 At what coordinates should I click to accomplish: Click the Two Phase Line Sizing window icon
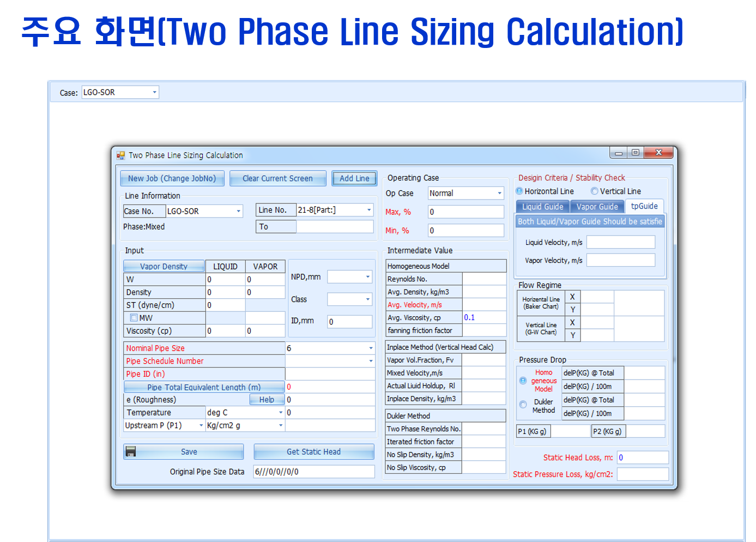[120, 155]
